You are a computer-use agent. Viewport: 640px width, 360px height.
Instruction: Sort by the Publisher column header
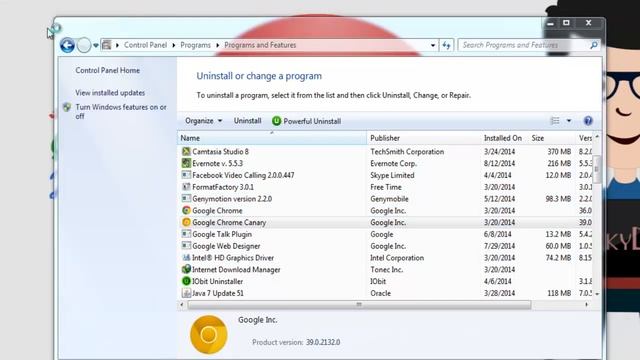click(x=424, y=138)
